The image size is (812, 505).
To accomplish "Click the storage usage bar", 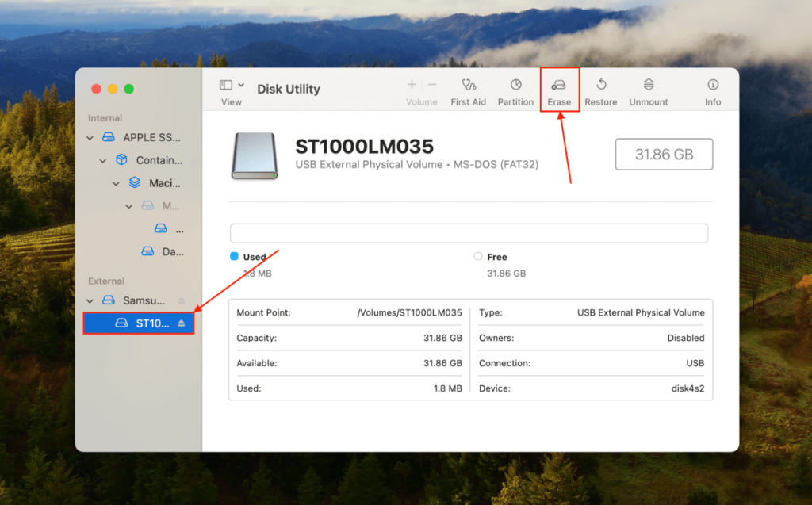I will [468, 232].
